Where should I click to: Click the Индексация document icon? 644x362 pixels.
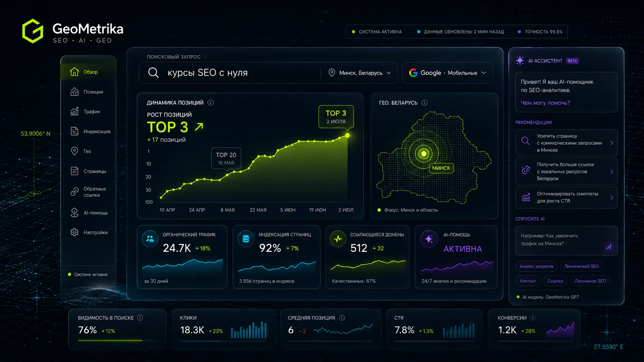click(x=74, y=131)
